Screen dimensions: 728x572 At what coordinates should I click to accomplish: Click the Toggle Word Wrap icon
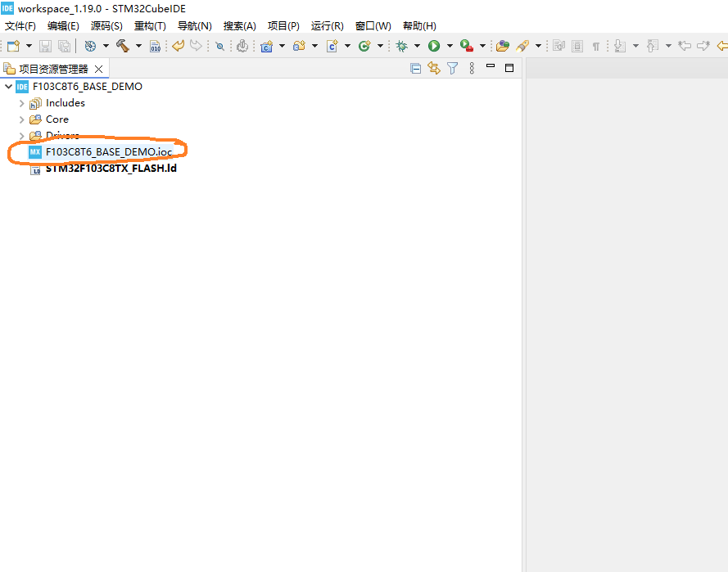pos(558,46)
